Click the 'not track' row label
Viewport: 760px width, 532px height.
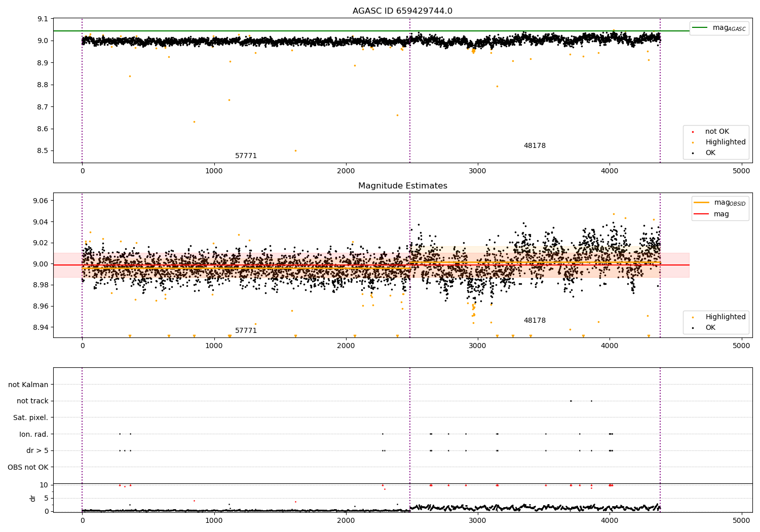(32, 401)
